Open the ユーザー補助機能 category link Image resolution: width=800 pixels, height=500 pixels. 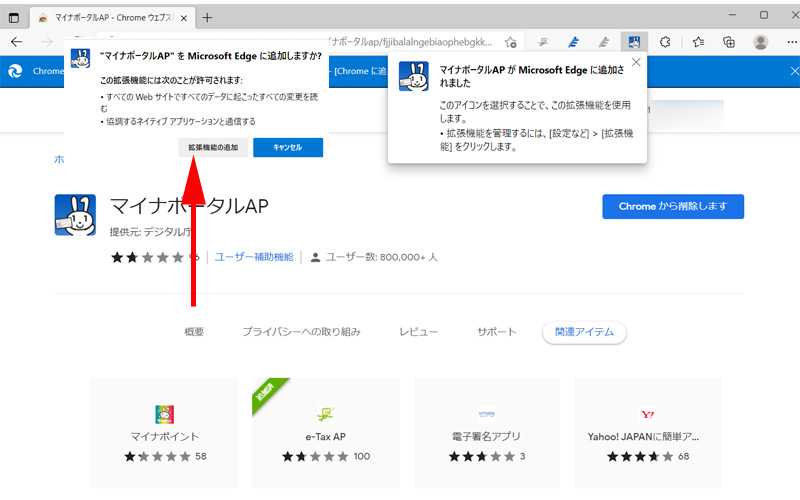[x=254, y=257]
